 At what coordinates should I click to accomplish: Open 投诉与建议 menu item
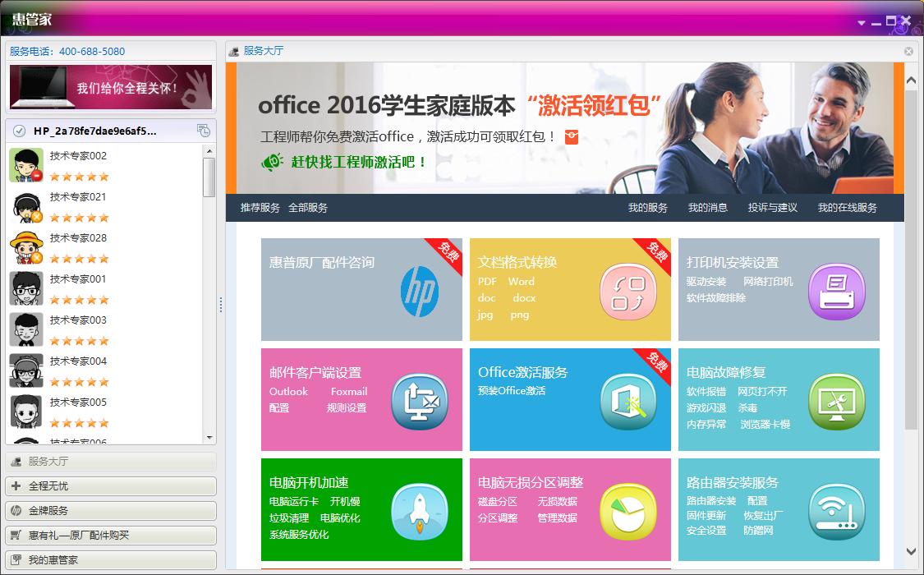[x=773, y=208]
